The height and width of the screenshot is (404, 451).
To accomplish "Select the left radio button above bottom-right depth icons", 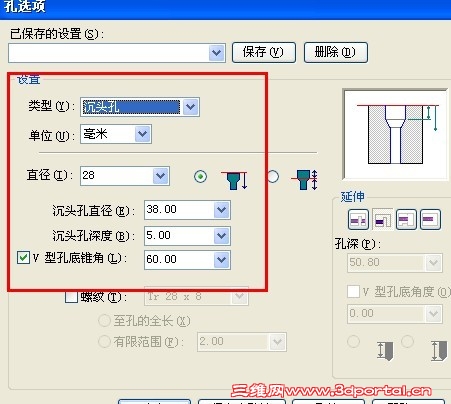I will [x=353, y=341].
